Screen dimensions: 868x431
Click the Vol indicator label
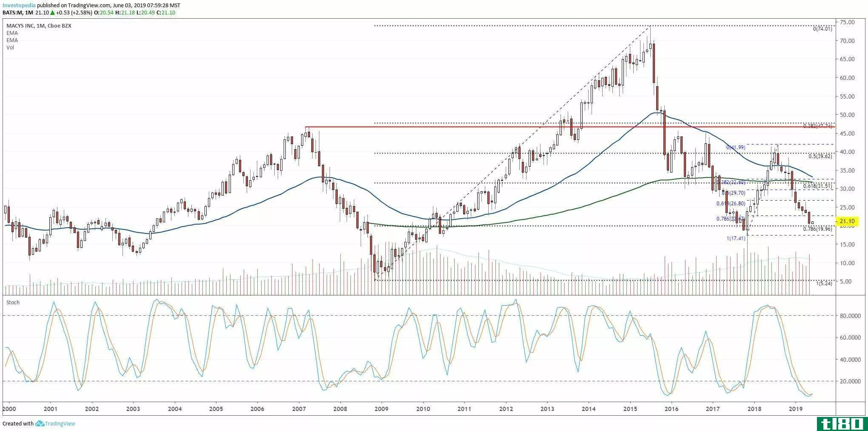point(10,48)
